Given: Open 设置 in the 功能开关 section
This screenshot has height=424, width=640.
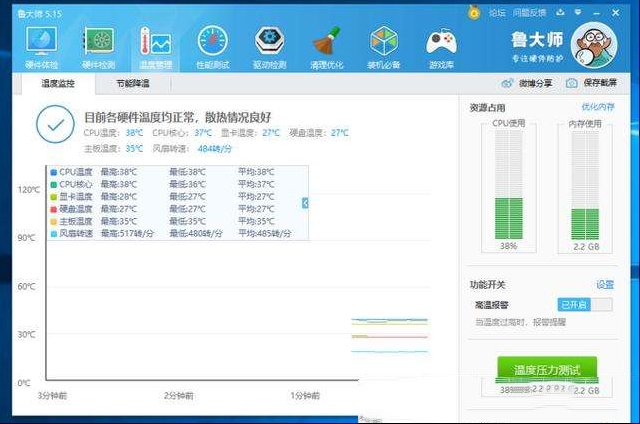Looking at the screenshot, I should [605, 284].
